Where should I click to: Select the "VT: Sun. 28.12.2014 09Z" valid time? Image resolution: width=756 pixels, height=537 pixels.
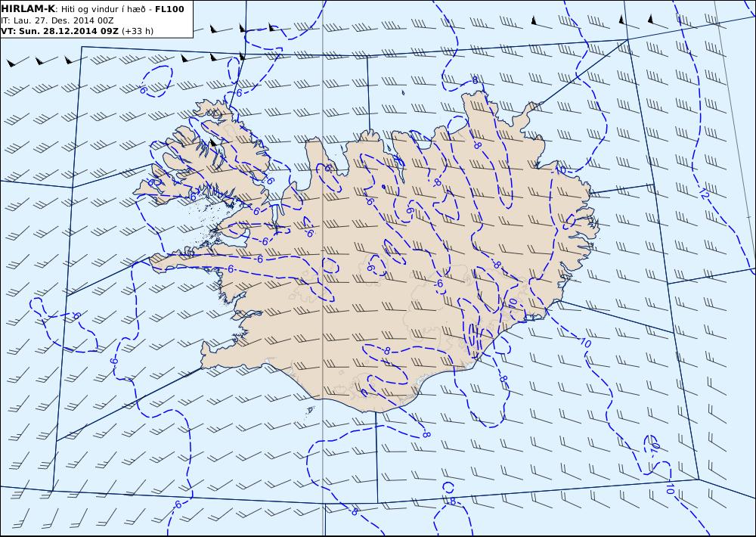tap(60, 31)
